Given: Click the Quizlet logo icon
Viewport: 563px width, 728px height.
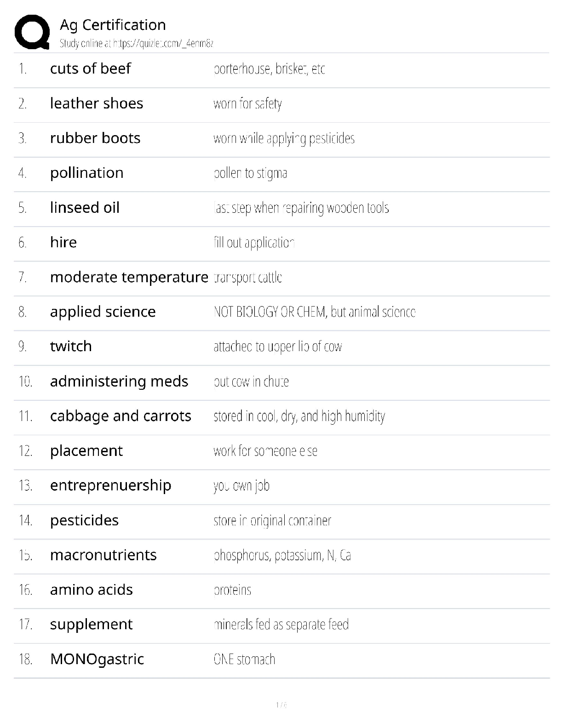Looking at the screenshot, I should (32, 32).
